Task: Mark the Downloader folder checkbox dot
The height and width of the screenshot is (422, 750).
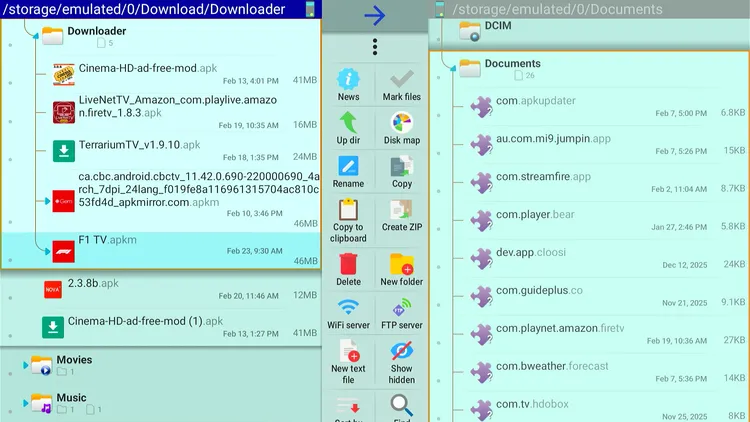Action: [10, 45]
